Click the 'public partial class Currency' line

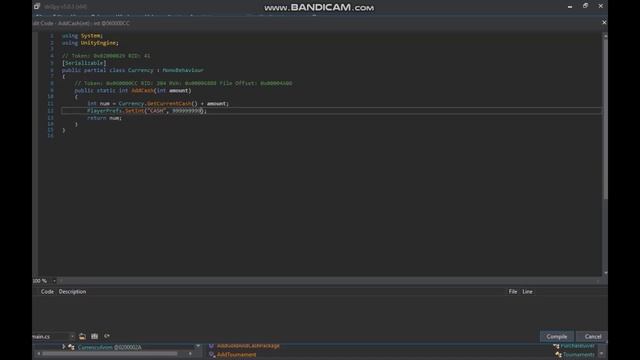pos(132,70)
